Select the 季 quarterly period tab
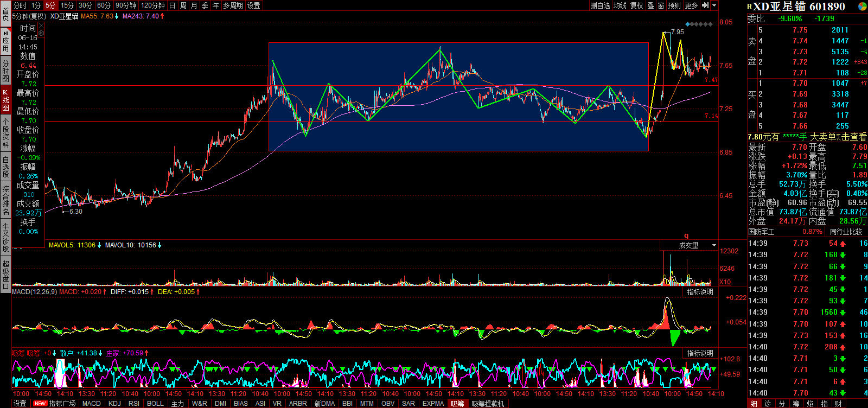This screenshot has width=868, height=408. click(205, 5)
